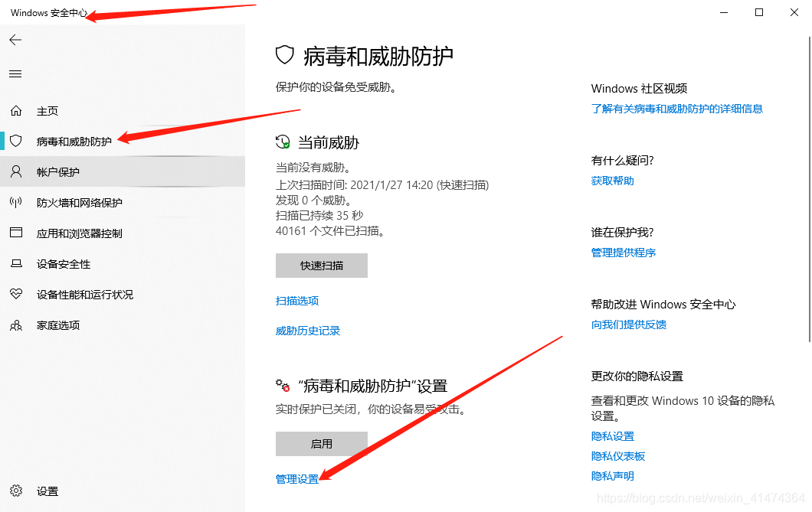The height and width of the screenshot is (512, 812).
Task: Click the 当前没有威胁 status text
Action: [x=313, y=168]
